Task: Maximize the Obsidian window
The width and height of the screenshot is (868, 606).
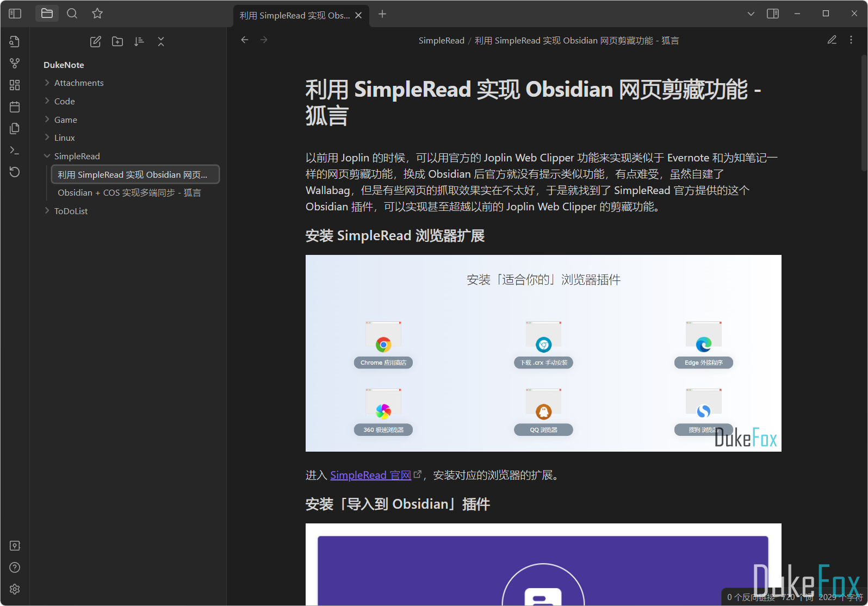Action: coord(826,14)
